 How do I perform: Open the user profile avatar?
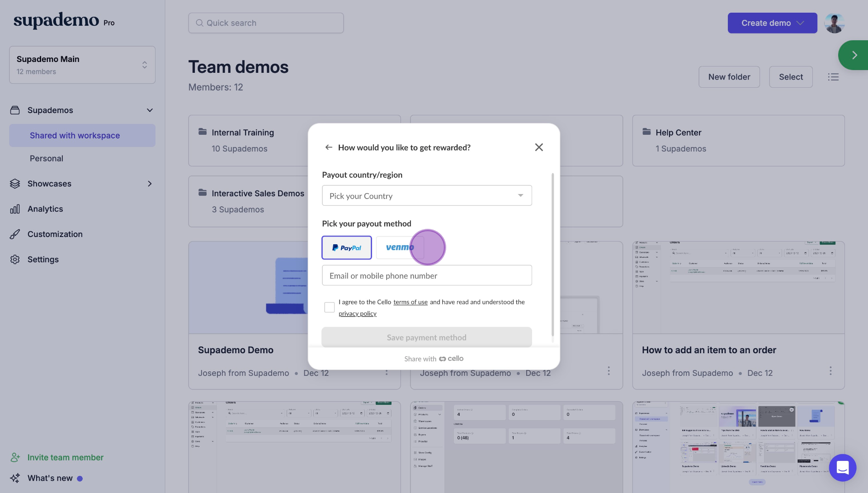click(835, 23)
